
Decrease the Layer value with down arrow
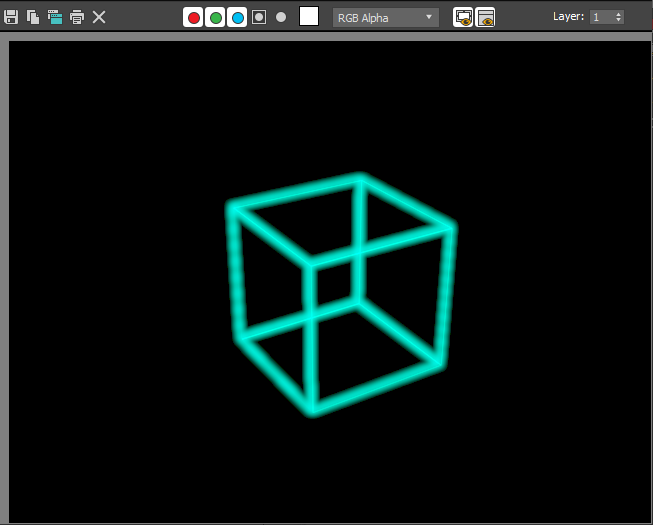click(618, 20)
